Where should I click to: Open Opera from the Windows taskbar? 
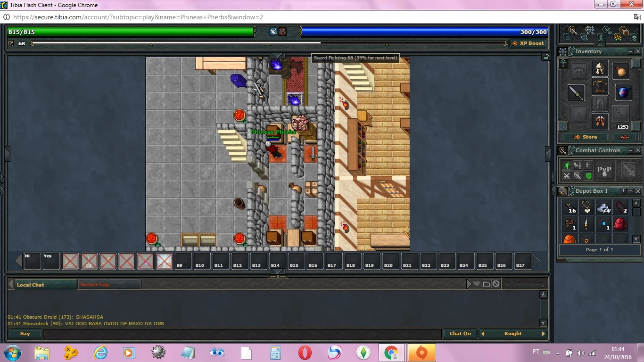click(305, 353)
